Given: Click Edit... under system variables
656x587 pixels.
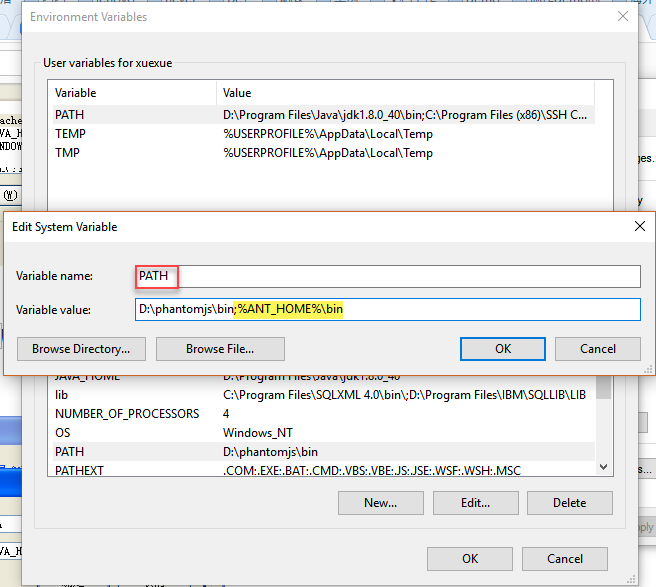Looking at the screenshot, I should coord(475,503).
